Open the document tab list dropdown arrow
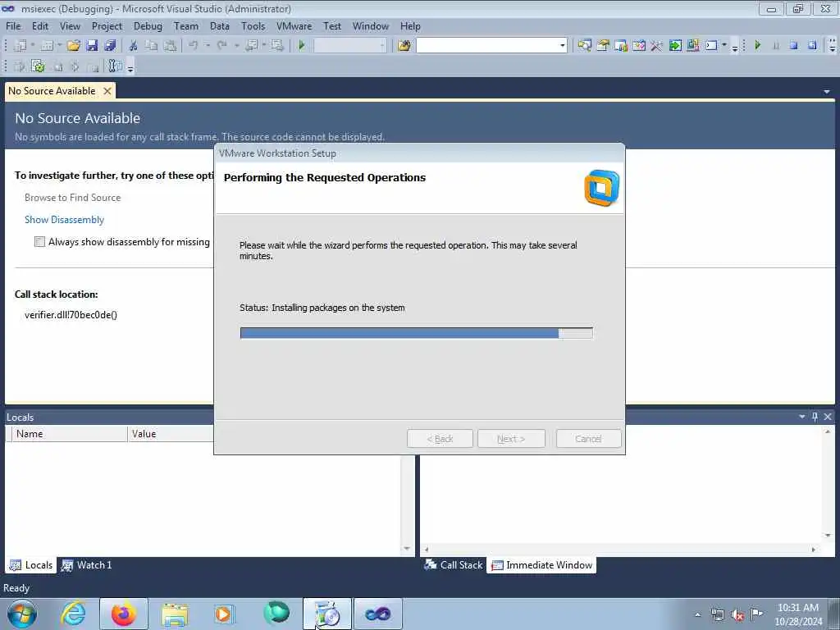The image size is (840, 630). pyautogui.click(x=827, y=92)
